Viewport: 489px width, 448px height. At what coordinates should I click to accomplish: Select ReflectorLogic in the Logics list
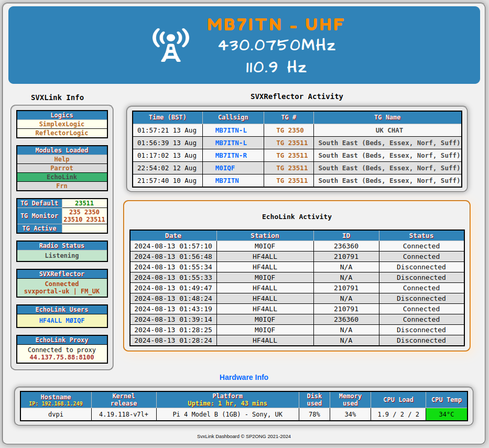click(62, 133)
